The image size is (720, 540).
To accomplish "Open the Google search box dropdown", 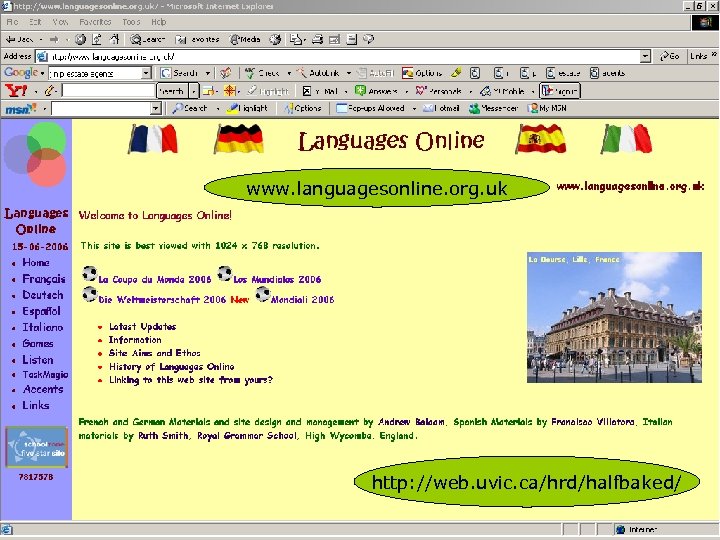I will [146, 73].
